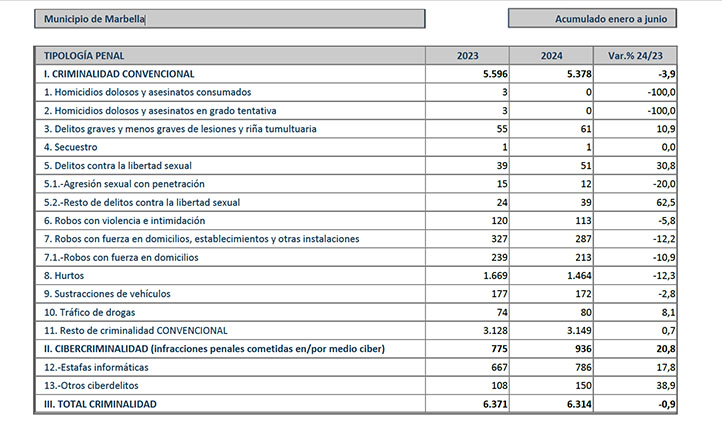Select '11. Resto de criminalidad CONVENCIONAL'
The height and width of the screenshot is (422, 722).
point(135,330)
